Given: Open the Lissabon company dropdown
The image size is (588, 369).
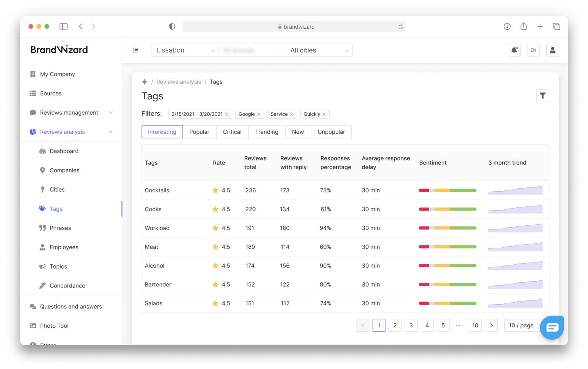Looking at the screenshot, I should (x=185, y=50).
